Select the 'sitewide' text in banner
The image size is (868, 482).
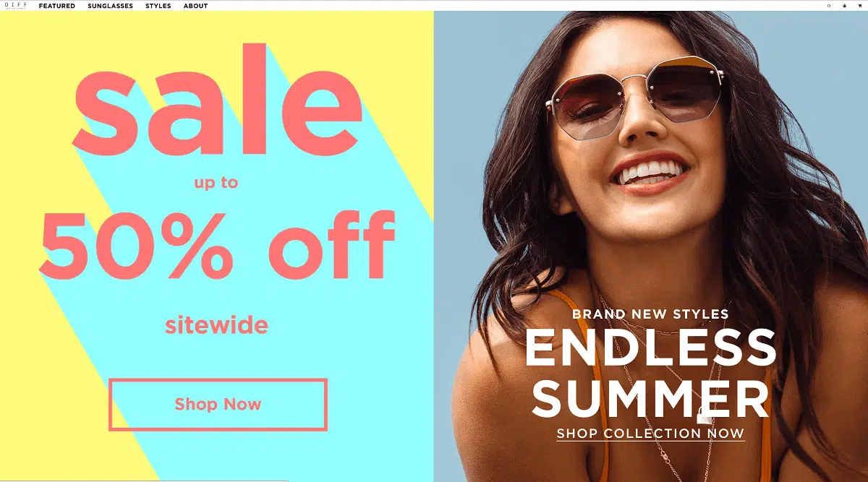(x=217, y=324)
